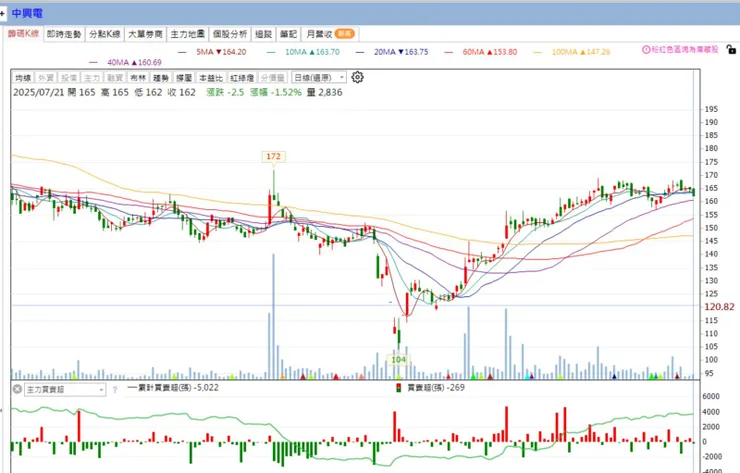The width and height of the screenshot is (740, 473).
Task: Open the 大單券商 tab
Action: pyautogui.click(x=145, y=34)
